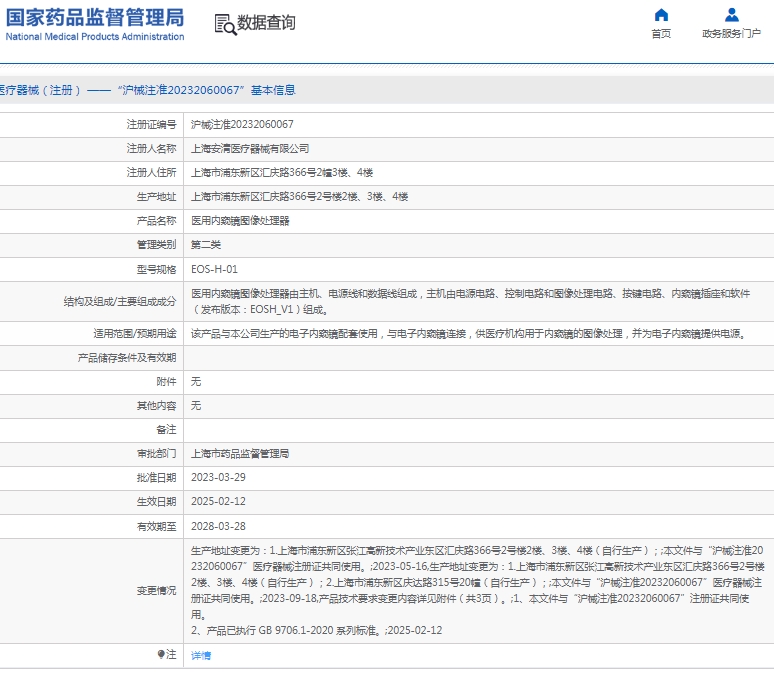Select 上海安清医疗器械有限公司 registrant name

pos(250,149)
